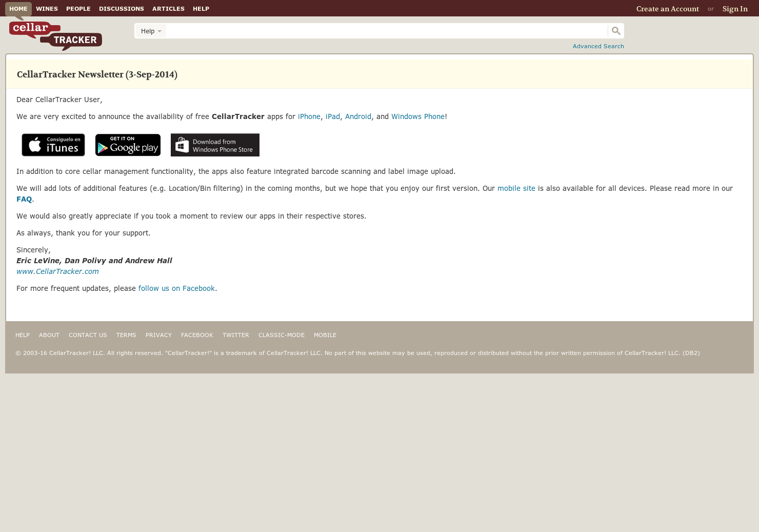Open the Facebook footer link

click(197, 335)
